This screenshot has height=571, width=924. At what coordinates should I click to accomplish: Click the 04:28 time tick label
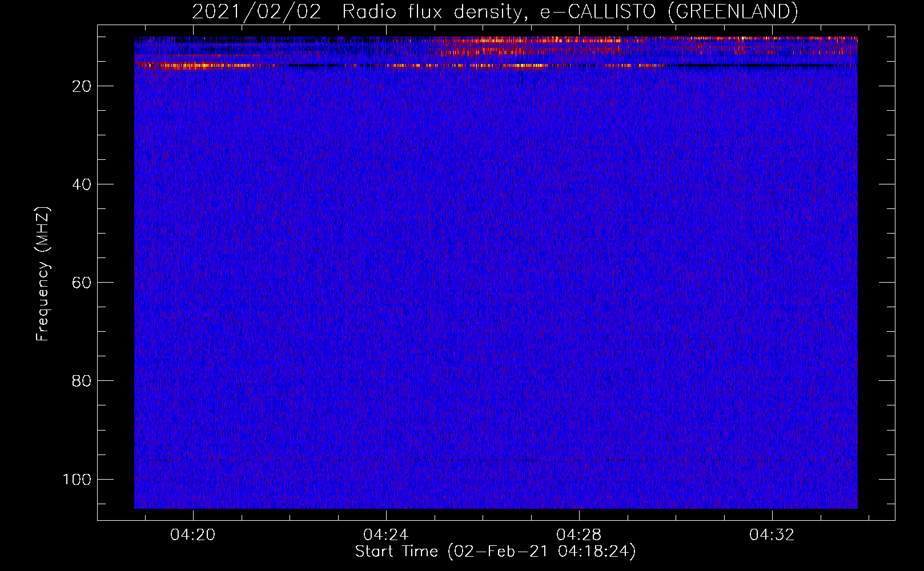point(579,535)
